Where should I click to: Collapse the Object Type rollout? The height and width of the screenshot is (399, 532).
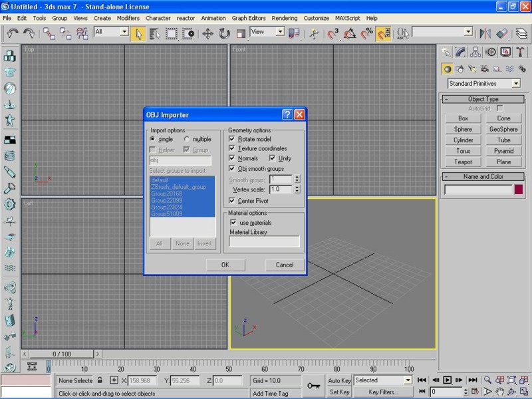[483, 99]
